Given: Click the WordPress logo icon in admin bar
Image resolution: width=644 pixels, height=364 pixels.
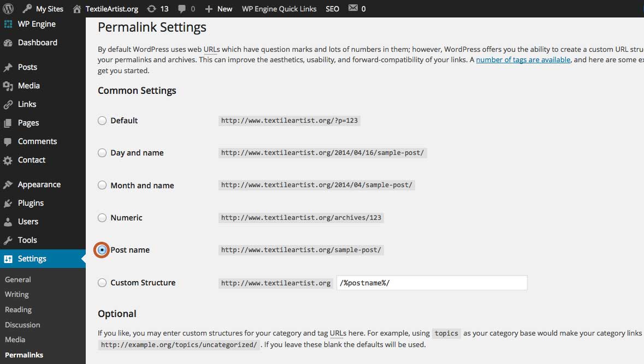Looking at the screenshot, I should pyautogui.click(x=8, y=9).
